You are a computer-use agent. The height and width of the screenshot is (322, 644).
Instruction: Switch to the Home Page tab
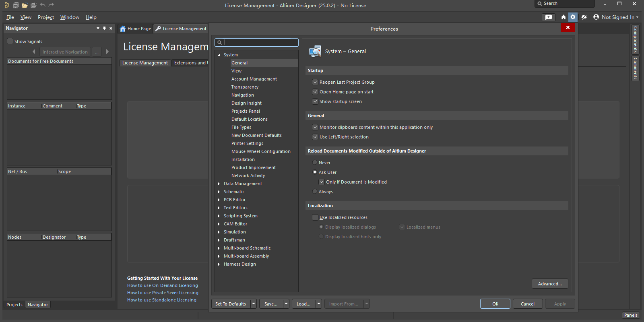tap(136, 29)
